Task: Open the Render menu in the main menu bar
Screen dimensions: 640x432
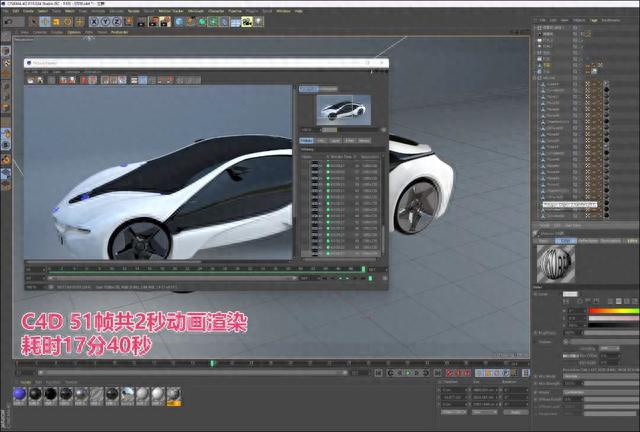Action: [x=133, y=11]
